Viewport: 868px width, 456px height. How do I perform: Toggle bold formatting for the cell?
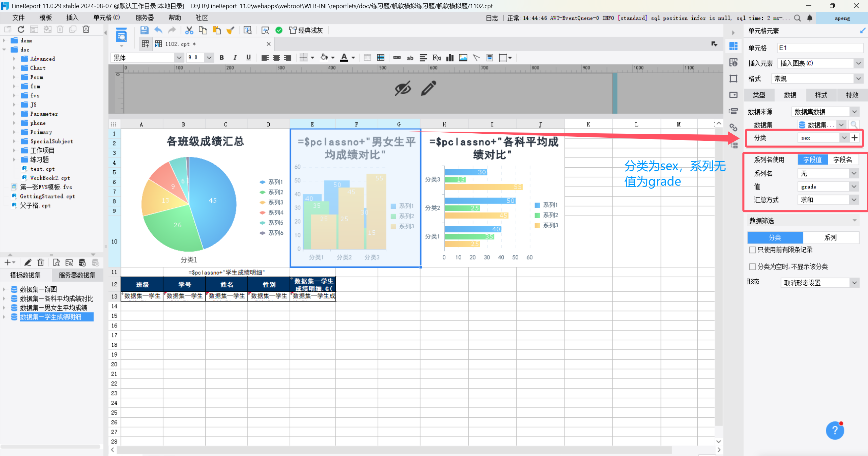pos(221,58)
